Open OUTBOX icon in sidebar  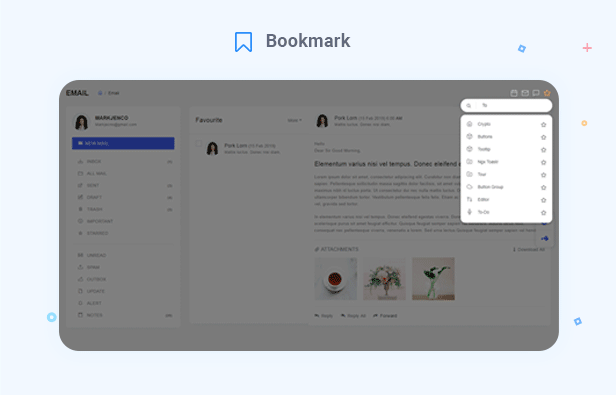click(x=80, y=279)
